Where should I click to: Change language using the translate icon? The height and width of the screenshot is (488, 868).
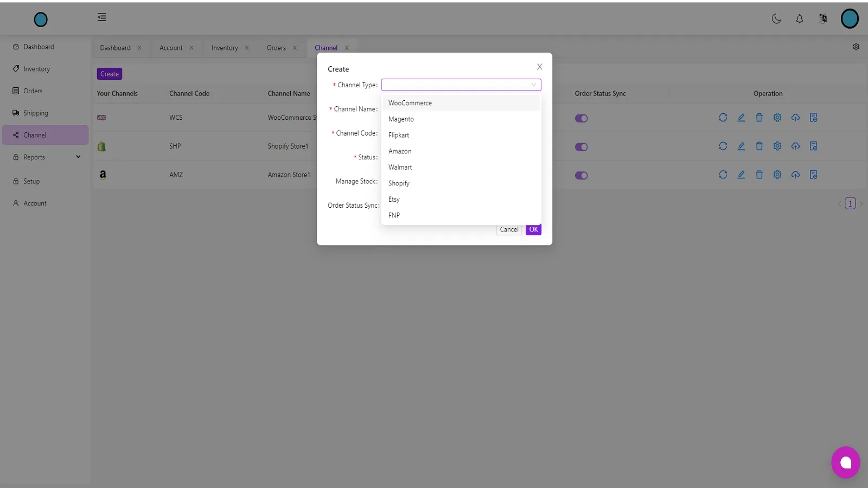click(822, 18)
